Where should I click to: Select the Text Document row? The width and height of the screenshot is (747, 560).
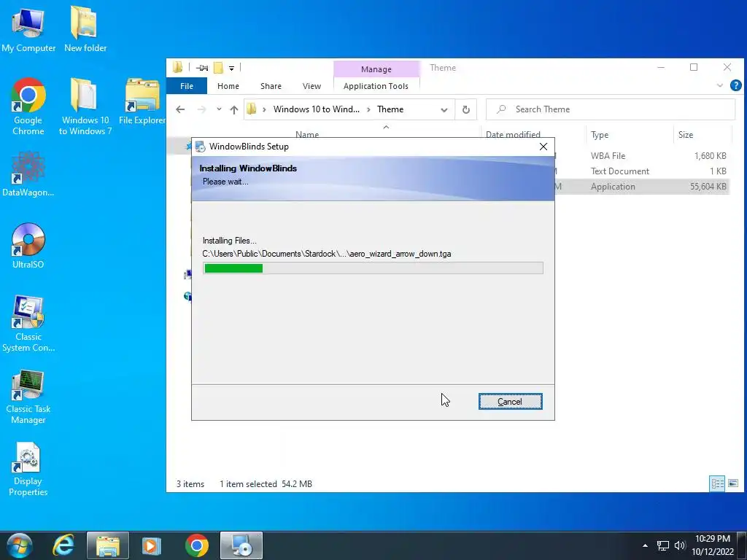(x=642, y=171)
